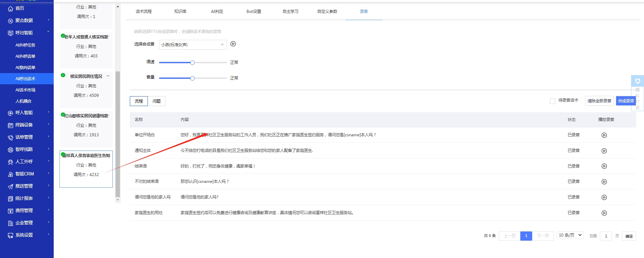Switch to the Bot设置 tab
The image size is (644, 258).
(254, 12)
